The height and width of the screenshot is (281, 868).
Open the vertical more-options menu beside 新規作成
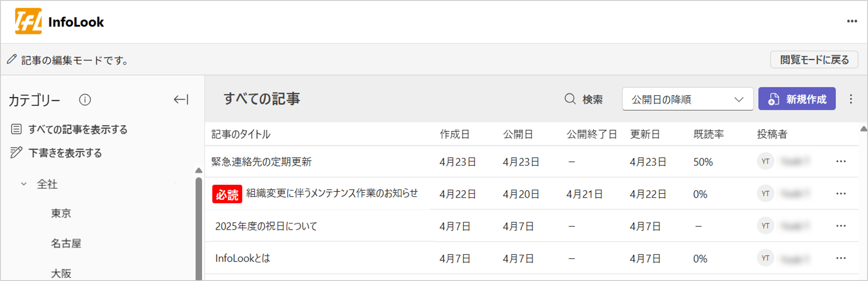coord(851,99)
